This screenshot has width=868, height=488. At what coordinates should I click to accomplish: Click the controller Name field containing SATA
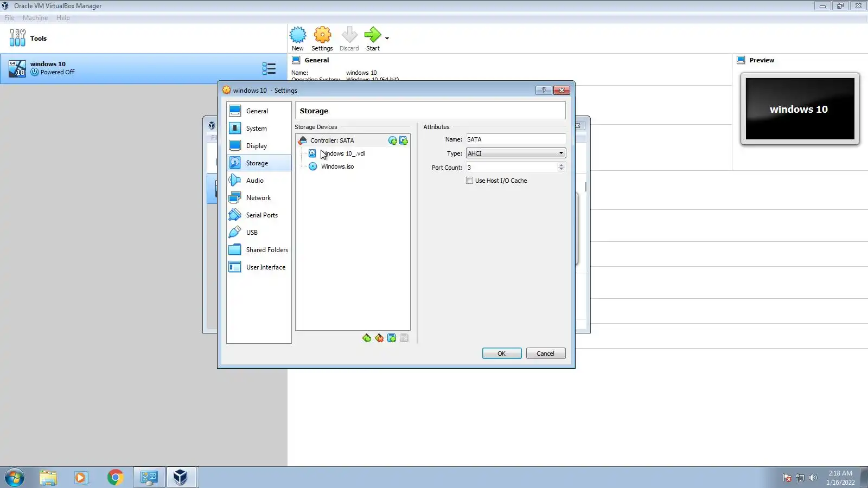tap(515, 139)
